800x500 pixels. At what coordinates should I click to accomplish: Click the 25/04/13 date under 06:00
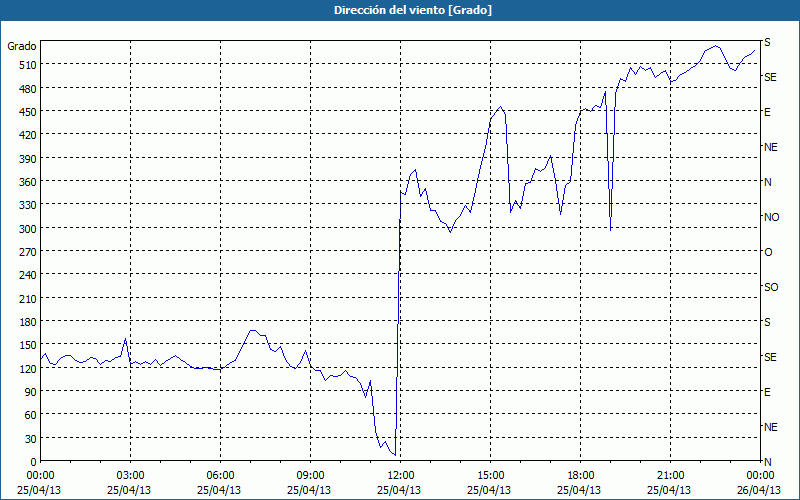click(219, 490)
